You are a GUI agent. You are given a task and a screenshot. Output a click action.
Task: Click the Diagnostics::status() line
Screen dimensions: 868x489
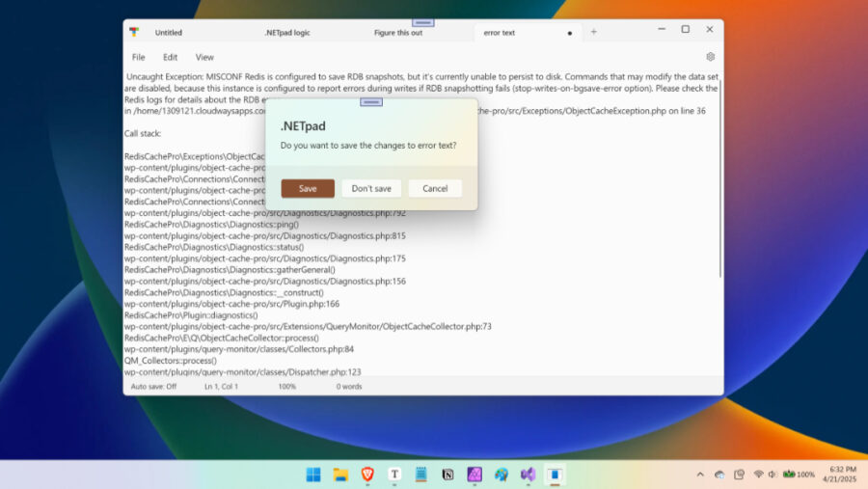pyautogui.click(x=214, y=247)
